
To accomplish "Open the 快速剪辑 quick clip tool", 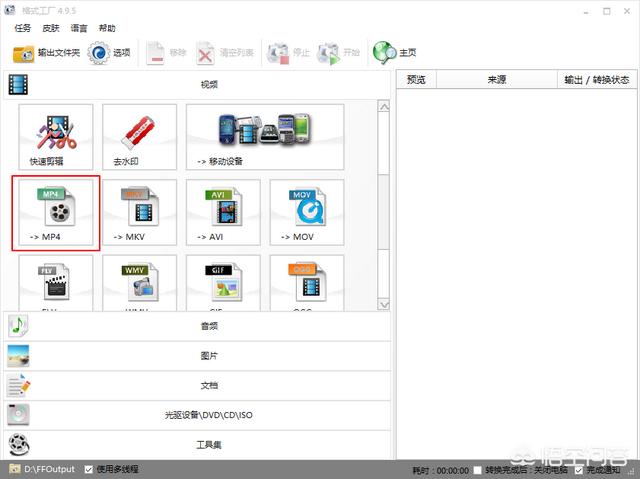I will point(56,136).
